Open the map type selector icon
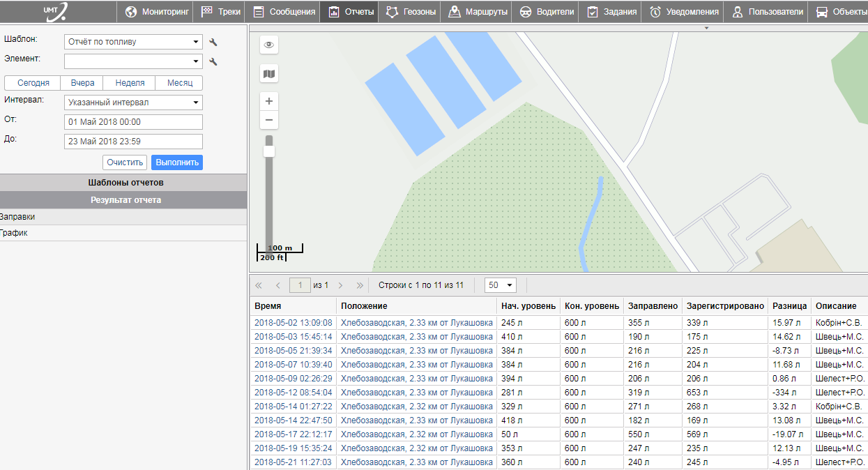This screenshot has width=868, height=470. pos(269,73)
